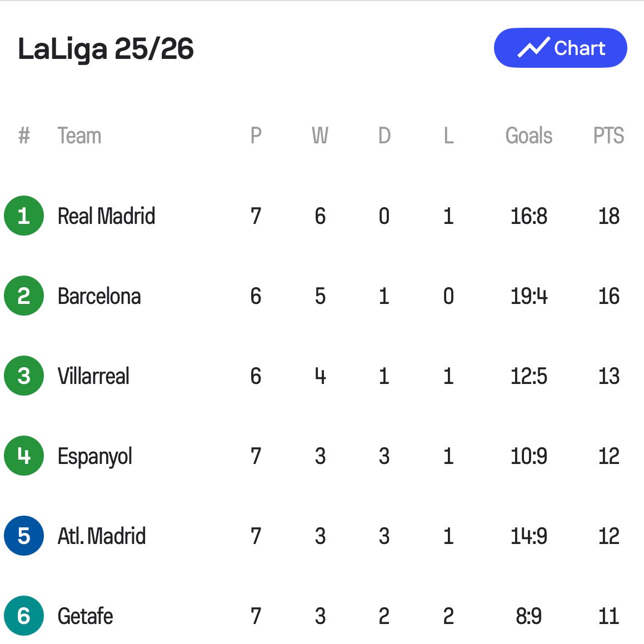
Task: Click the LaLiga 25/26 title
Action: (x=106, y=49)
